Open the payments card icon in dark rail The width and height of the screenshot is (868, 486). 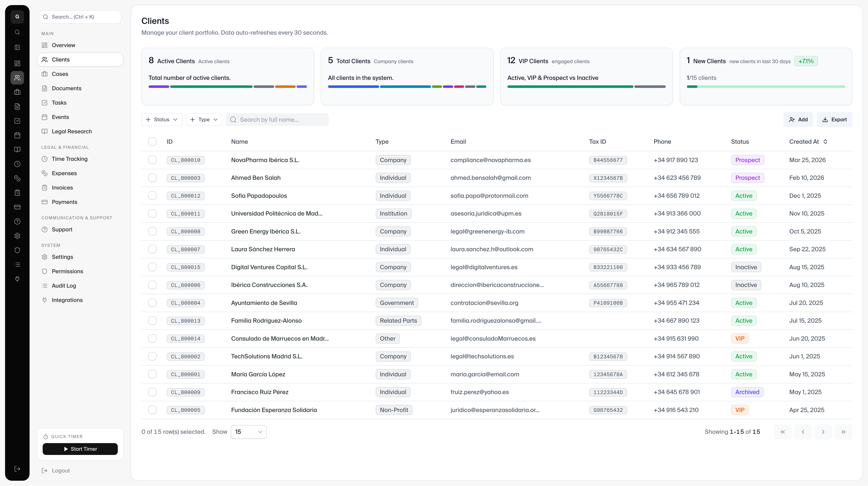point(17,207)
